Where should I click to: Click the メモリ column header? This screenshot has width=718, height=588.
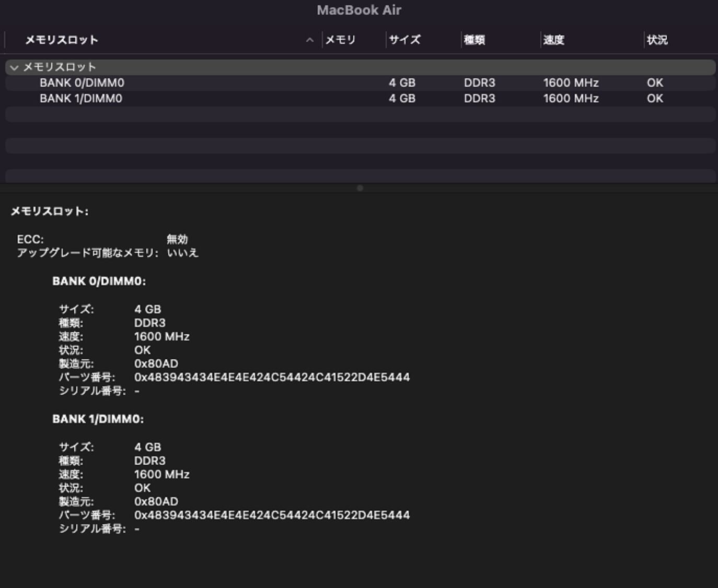click(x=340, y=40)
